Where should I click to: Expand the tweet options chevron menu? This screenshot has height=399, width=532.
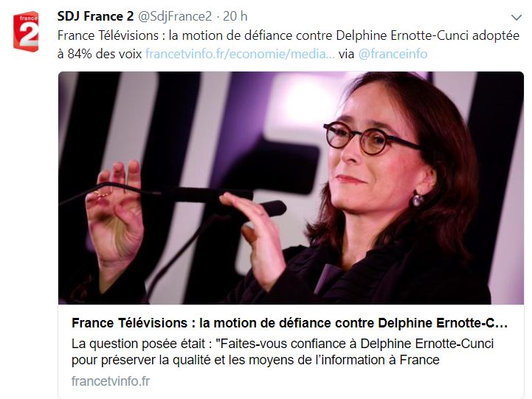point(516,17)
